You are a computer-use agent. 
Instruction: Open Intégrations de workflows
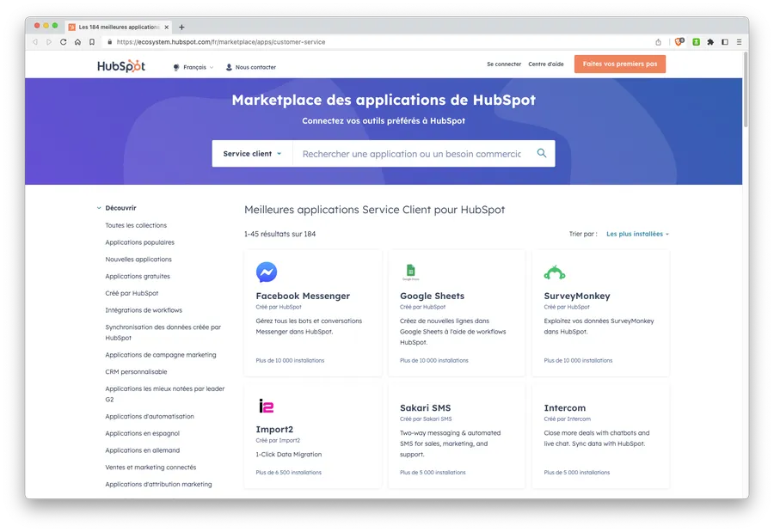pos(144,310)
